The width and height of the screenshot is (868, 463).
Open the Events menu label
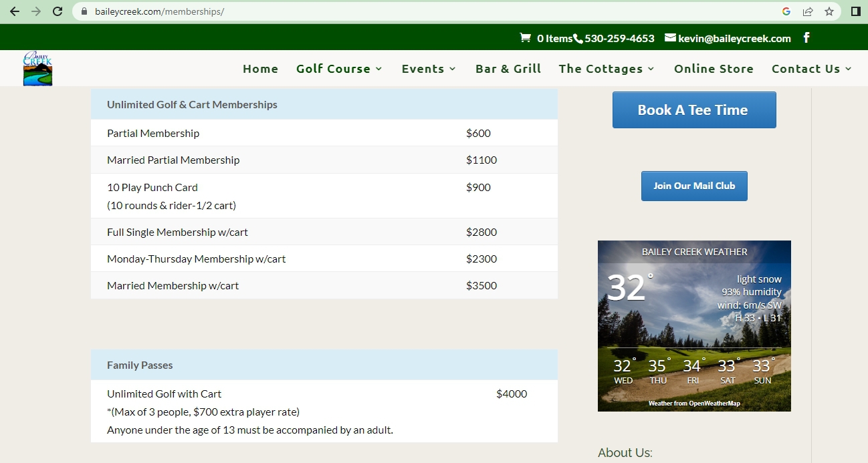click(x=423, y=69)
